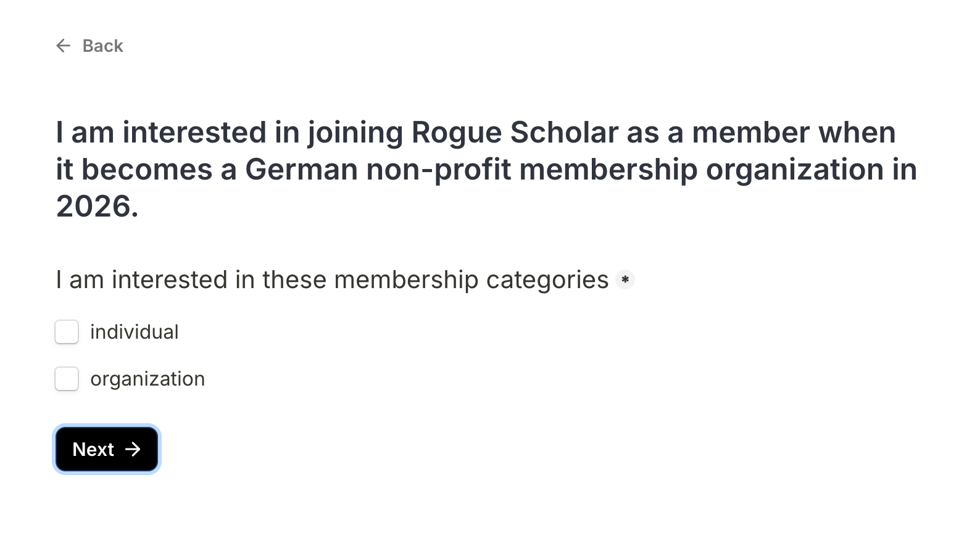Choose the "organization" option label
Viewport: 980px width, 554px height.
pyautogui.click(x=147, y=379)
